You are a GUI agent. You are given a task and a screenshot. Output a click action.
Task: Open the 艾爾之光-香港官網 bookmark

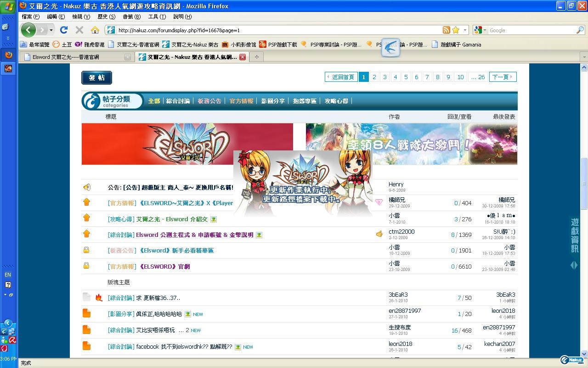coord(133,45)
